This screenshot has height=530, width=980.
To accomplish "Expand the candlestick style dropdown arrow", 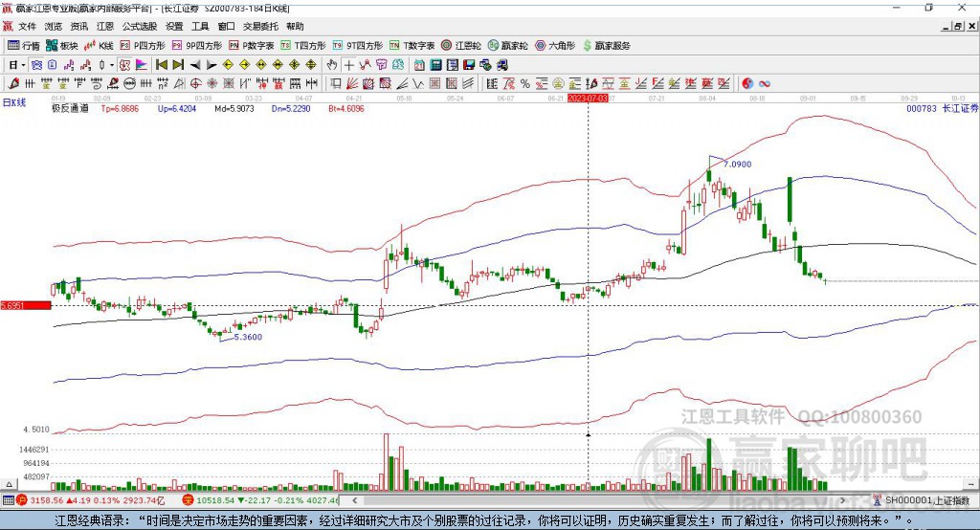I will point(112,65).
